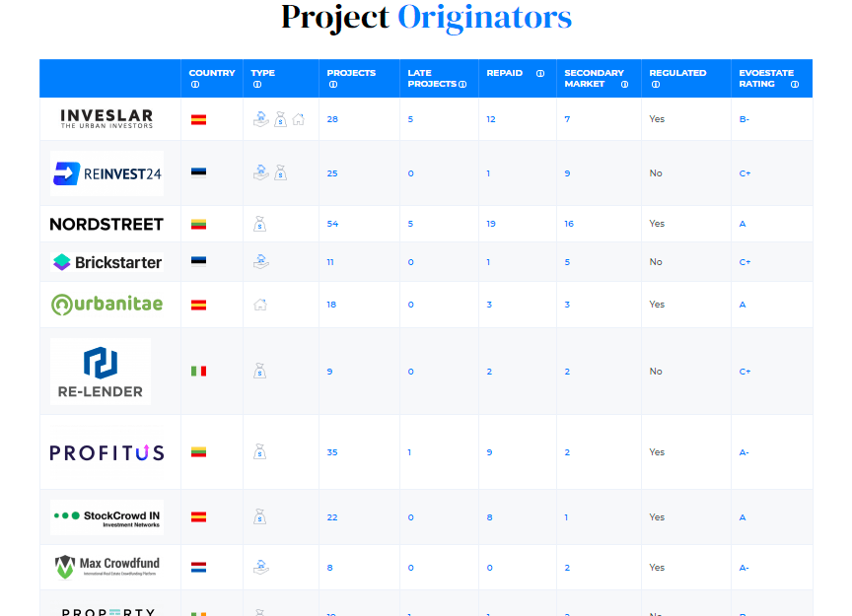852x616 pixels.
Task: Click Nordstreet's secondary market value 16
Action: [569, 224]
